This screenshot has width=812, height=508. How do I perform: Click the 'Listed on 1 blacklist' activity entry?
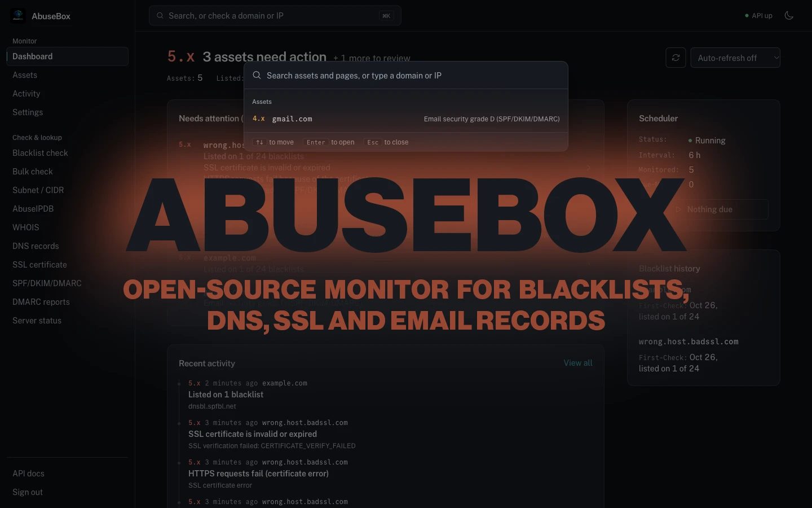[226, 395]
